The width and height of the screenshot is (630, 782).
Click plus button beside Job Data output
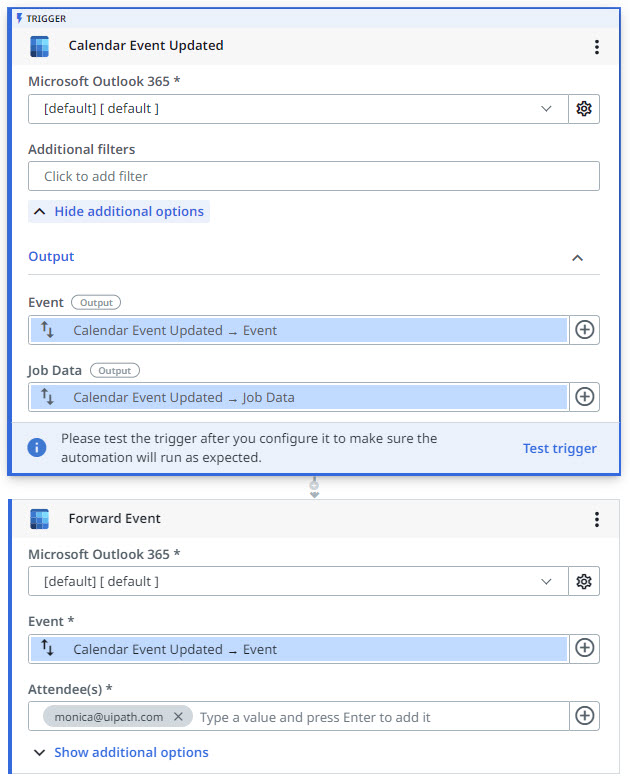(584, 397)
